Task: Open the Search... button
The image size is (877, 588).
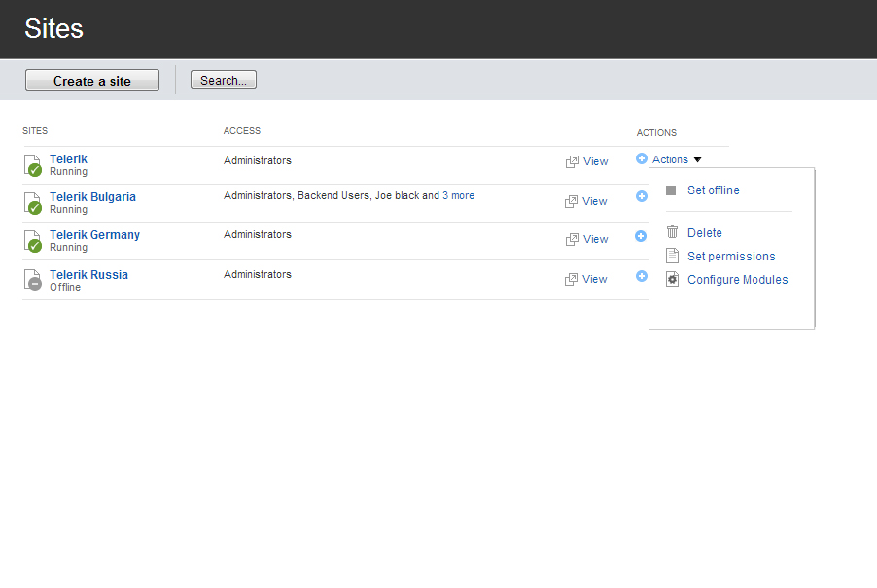Action: click(224, 80)
